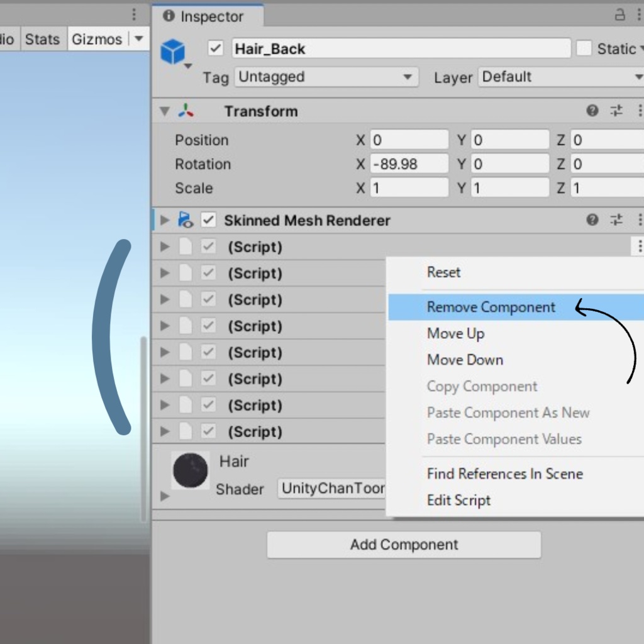Open the icon picker dropdown under cube

pos(188,66)
